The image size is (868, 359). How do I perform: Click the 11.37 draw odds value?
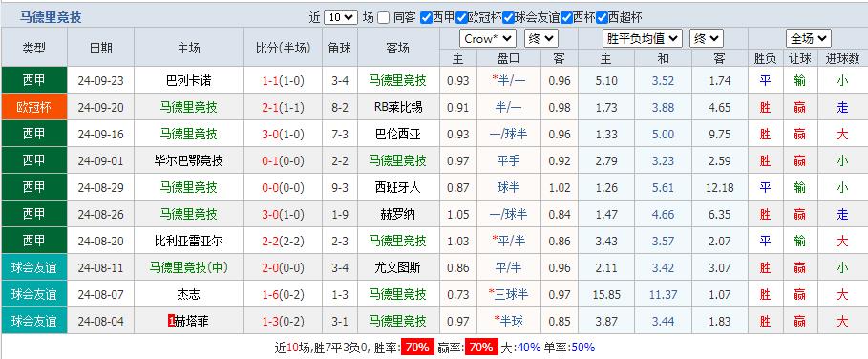click(x=663, y=294)
